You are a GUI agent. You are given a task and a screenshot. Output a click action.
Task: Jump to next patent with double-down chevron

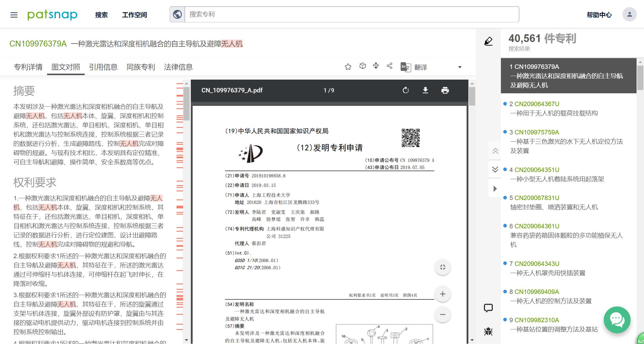(x=495, y=170)
